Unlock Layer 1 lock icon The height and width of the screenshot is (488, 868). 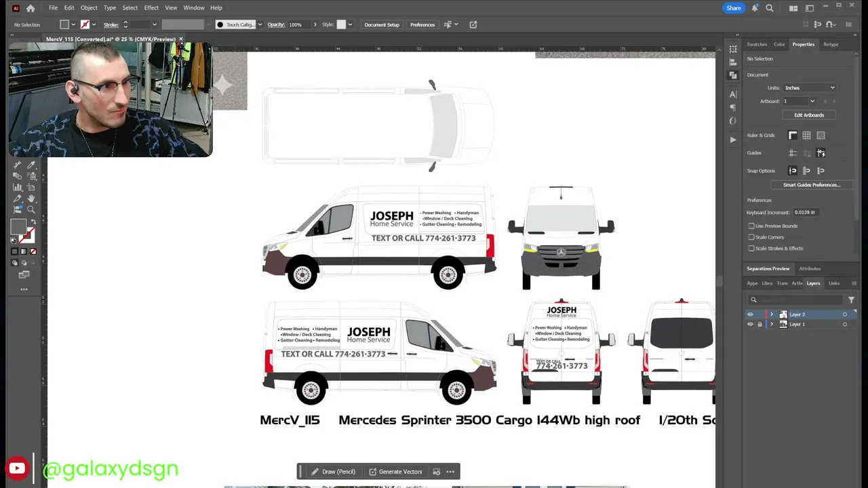click(759, 325)
